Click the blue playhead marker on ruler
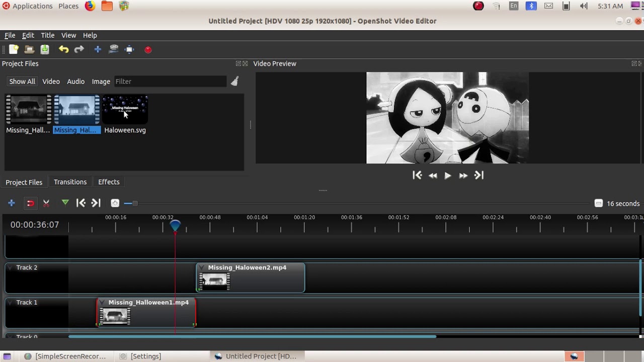This screenshot has height=362, width=644. pos(175,226)
